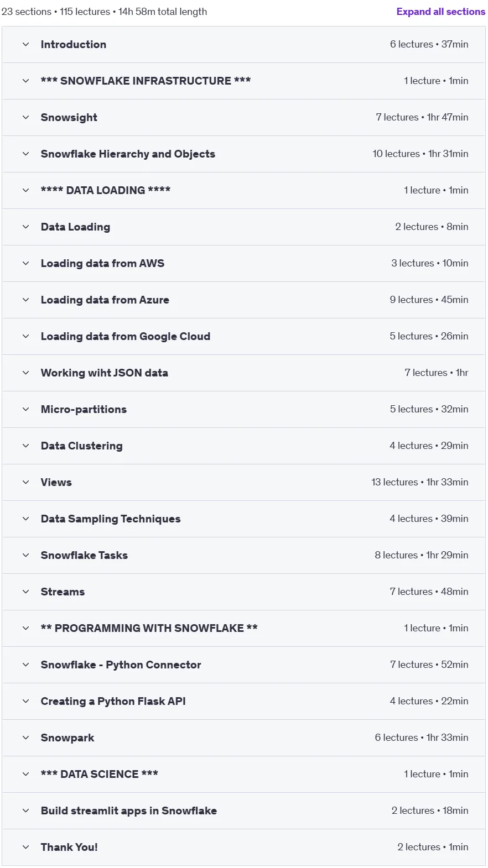Open chevron next to Loading data from Azure
488x868 pixels.
pyautogui.click(x=25, y=300)
